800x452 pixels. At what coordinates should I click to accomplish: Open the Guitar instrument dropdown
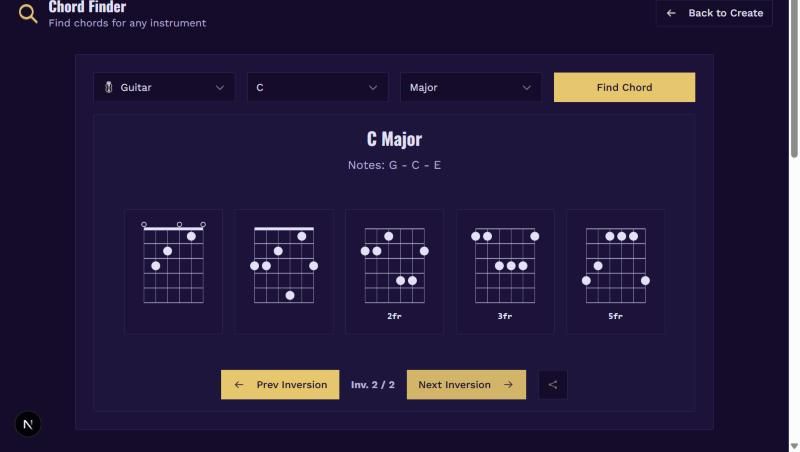coord(164,87)
